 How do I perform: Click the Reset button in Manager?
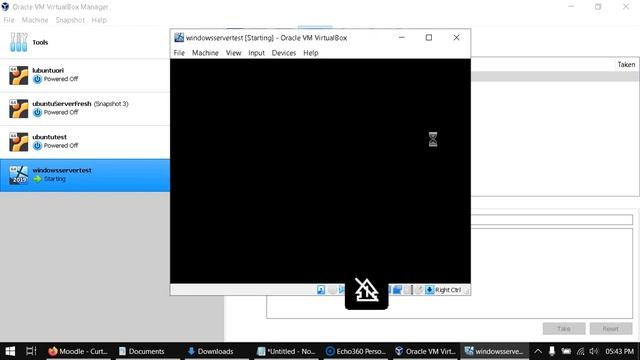pyautogui.click(x=611, y=329)
